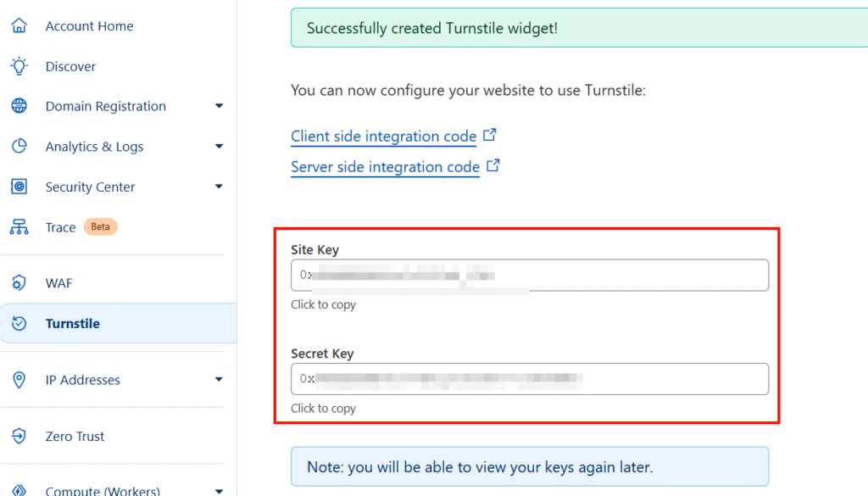Screen dimensions: 868x496
Task: Click the Secret Key field to copy
Action: pyautogui.click(x=530, y=379)
